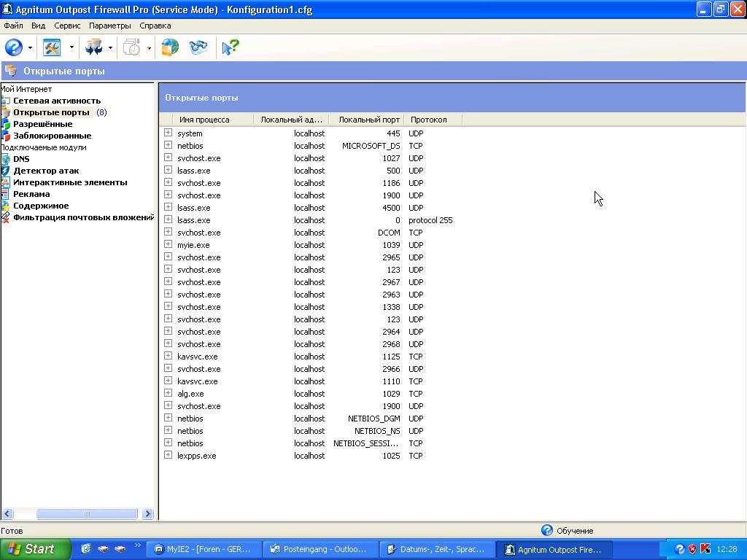Click kavsvc.exe name in port 1110 row

coord(197,381)
